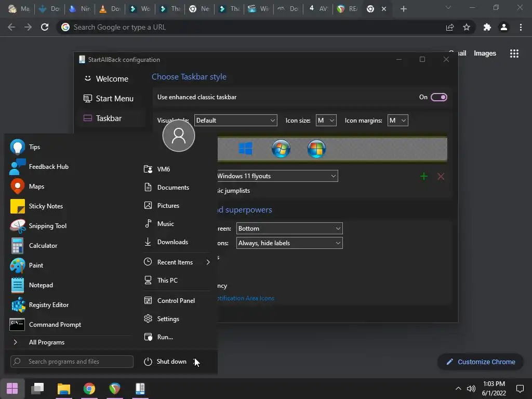
Task: Click the Shut down button
Action: (x=166, y=362)
